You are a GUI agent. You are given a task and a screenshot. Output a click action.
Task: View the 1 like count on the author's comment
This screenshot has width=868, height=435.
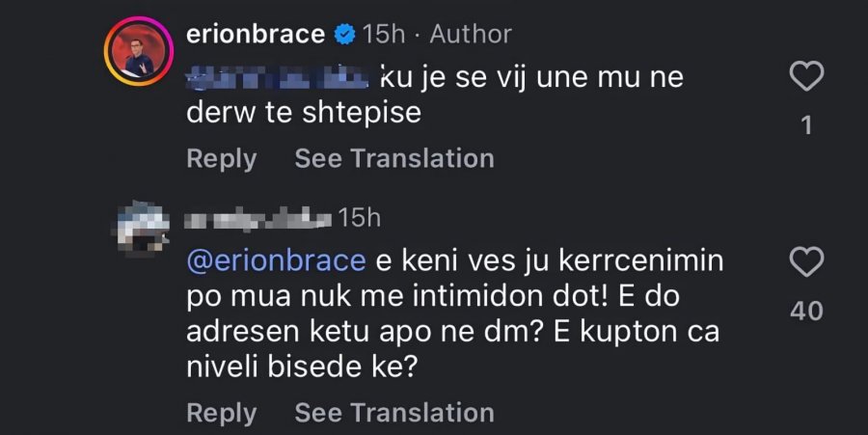(x=807, y=125)
